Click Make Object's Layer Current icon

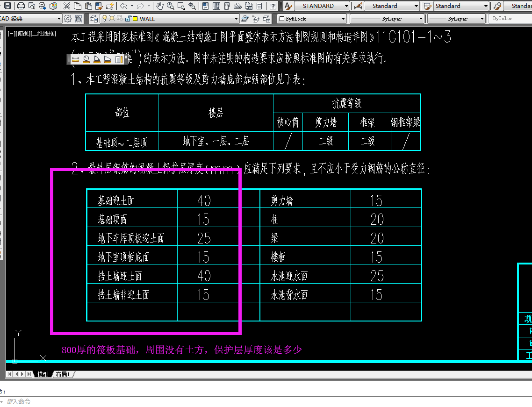(245, 19)
